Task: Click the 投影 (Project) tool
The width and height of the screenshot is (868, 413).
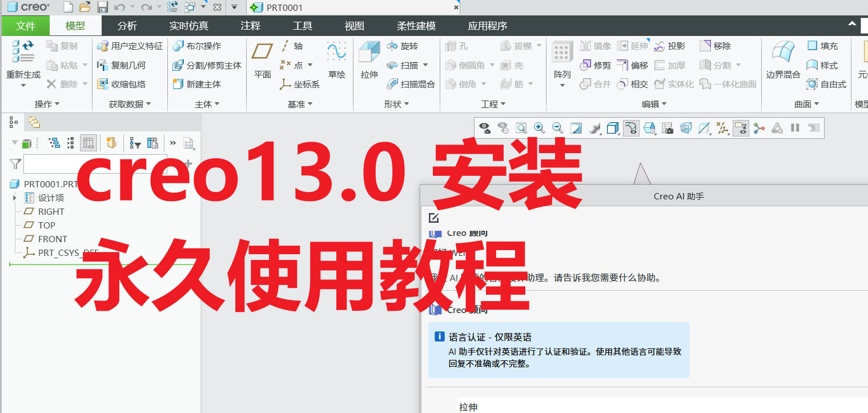Action: point(669,46)
